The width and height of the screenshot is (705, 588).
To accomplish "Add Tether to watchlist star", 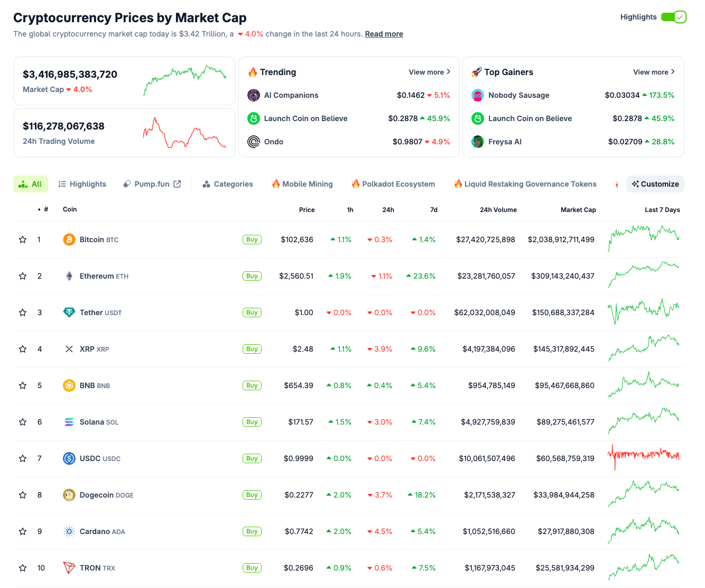I will (23, 313).
